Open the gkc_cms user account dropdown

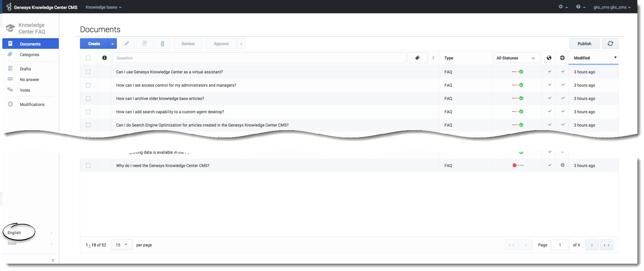point(612,7)
